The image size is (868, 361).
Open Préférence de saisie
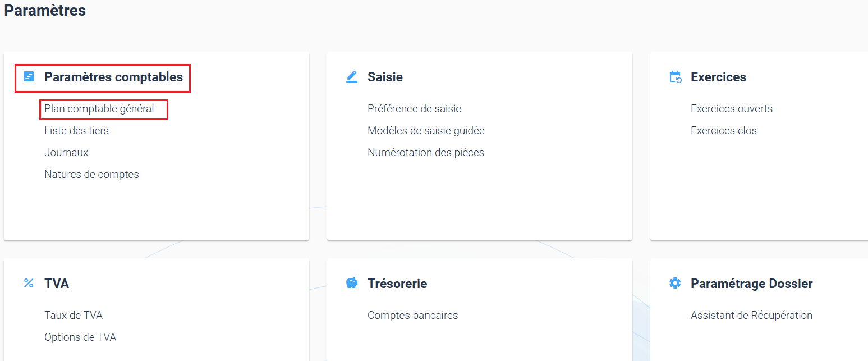point(415,109)
